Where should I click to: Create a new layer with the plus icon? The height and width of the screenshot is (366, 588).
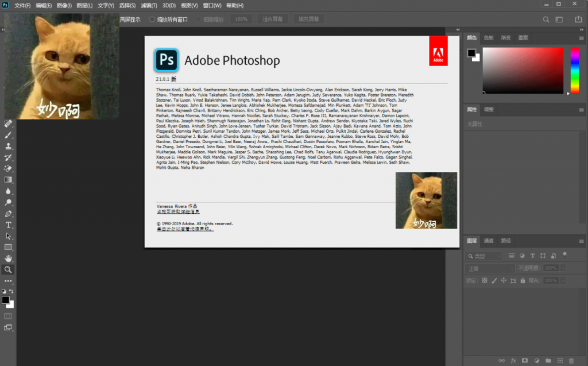click(x=560, y=360)
